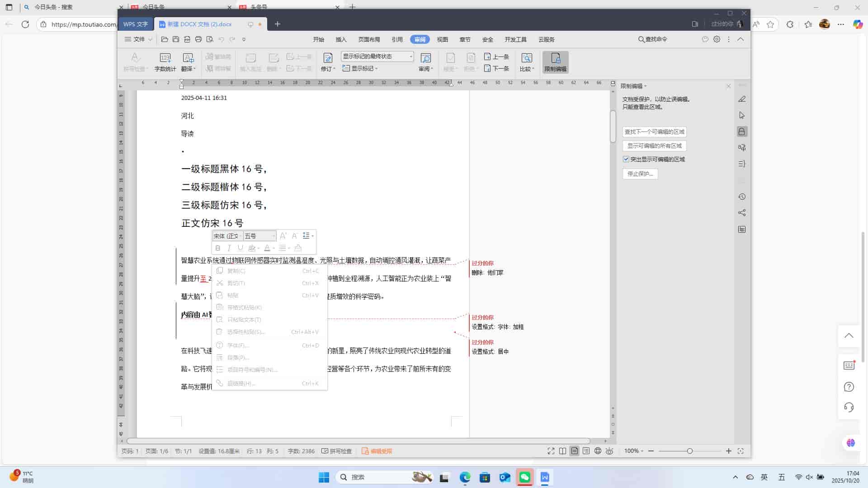
Task: Click the history clock icon in right sidebar
Action: point(742,197)
